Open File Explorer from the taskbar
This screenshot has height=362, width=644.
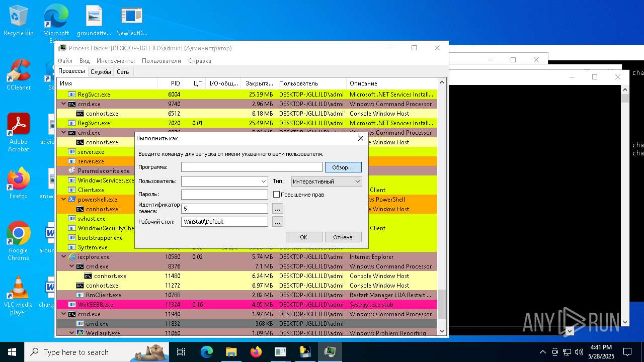(231, 352)
